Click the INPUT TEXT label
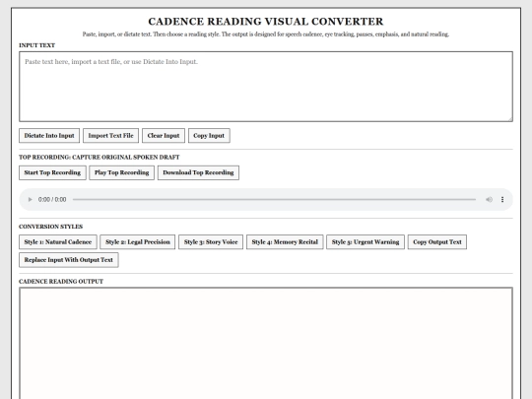 click(37, 45)
